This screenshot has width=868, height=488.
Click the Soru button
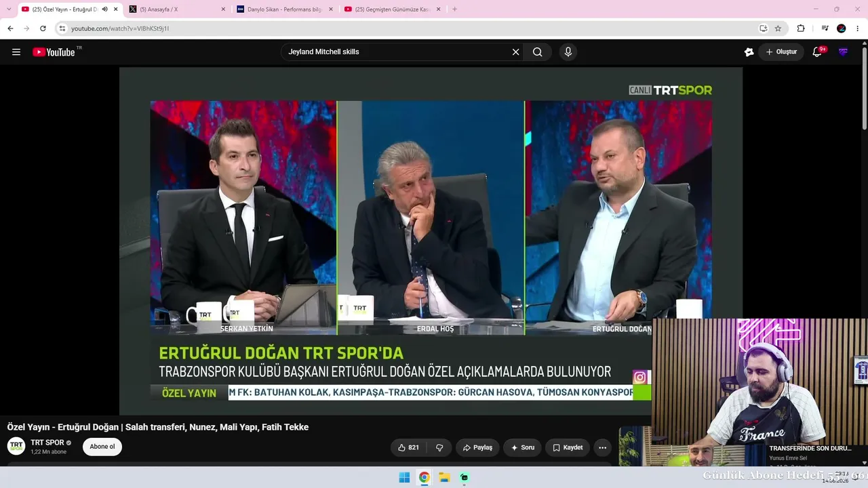click(522, 447)
